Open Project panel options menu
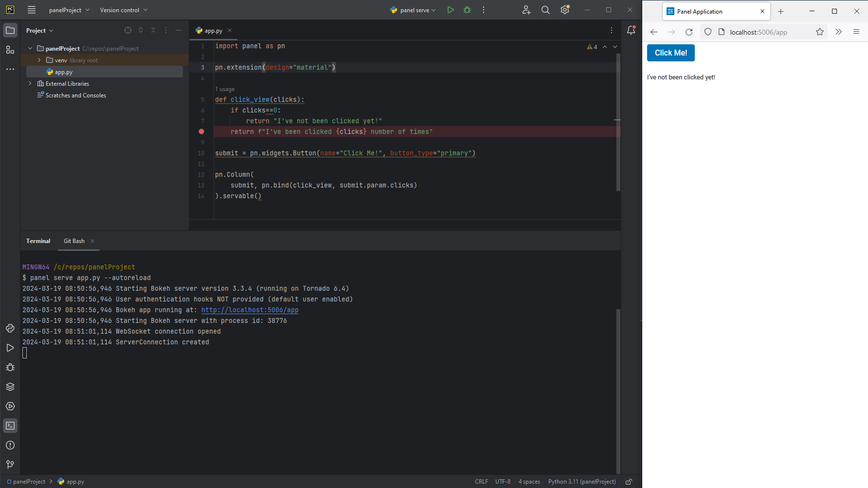The height and width of the screenshot is (488, 868). tap(166, 30)
